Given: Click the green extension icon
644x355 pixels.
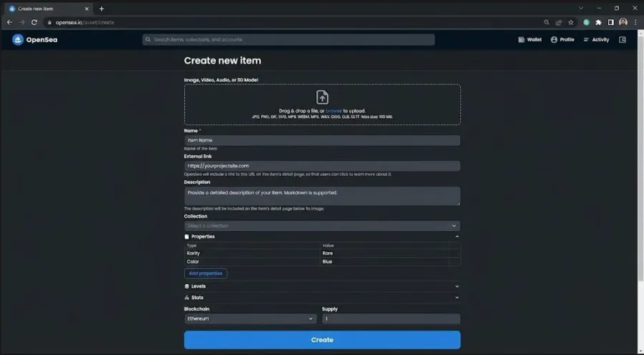Looking at the screenshot, I should (587, 22).
